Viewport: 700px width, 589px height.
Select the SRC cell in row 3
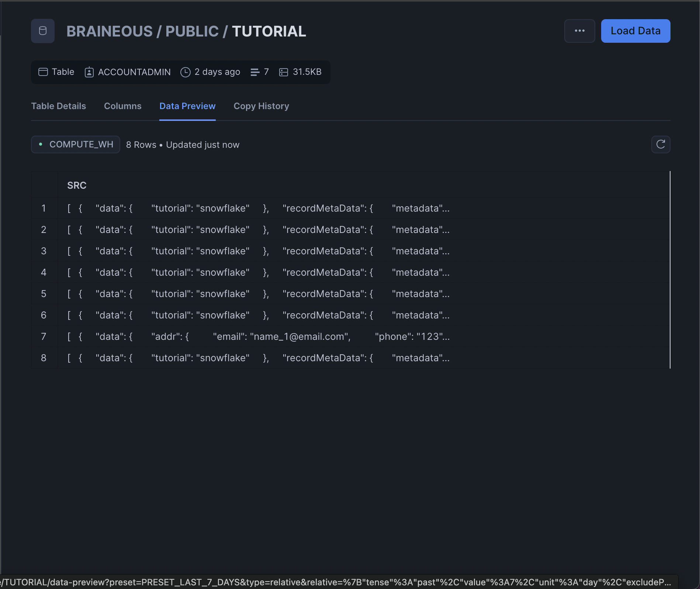(x=364, y=251)
